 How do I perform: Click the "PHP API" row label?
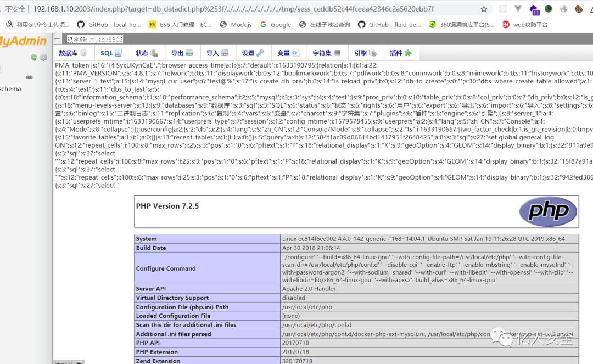(x=148, y=343)
